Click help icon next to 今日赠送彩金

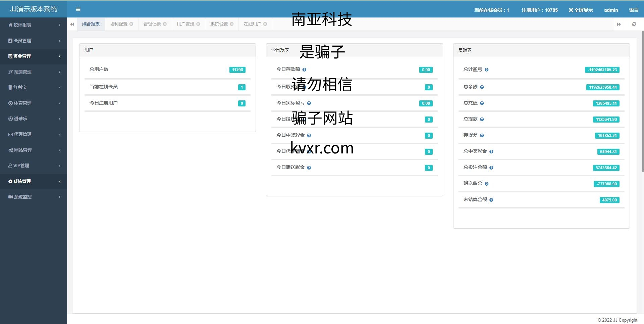click(309, 168)
